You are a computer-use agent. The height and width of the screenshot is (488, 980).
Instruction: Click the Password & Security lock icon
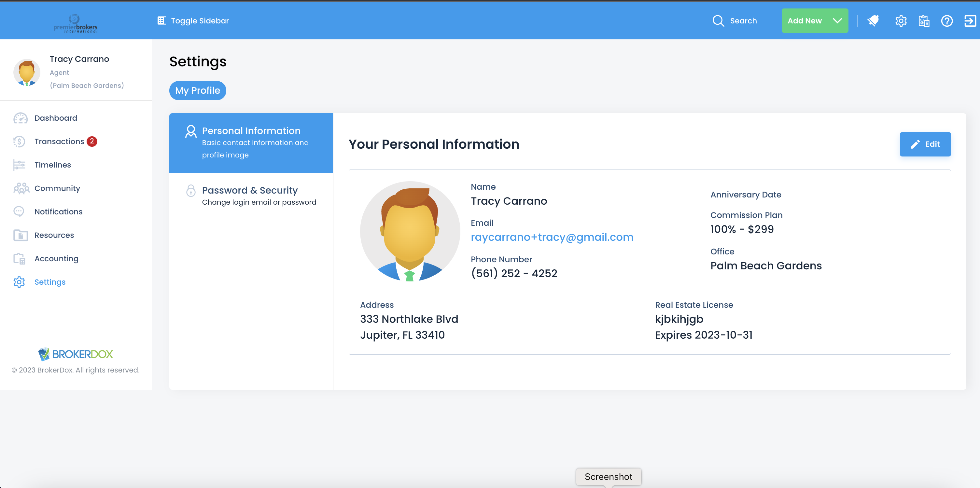tap(190, 190)
